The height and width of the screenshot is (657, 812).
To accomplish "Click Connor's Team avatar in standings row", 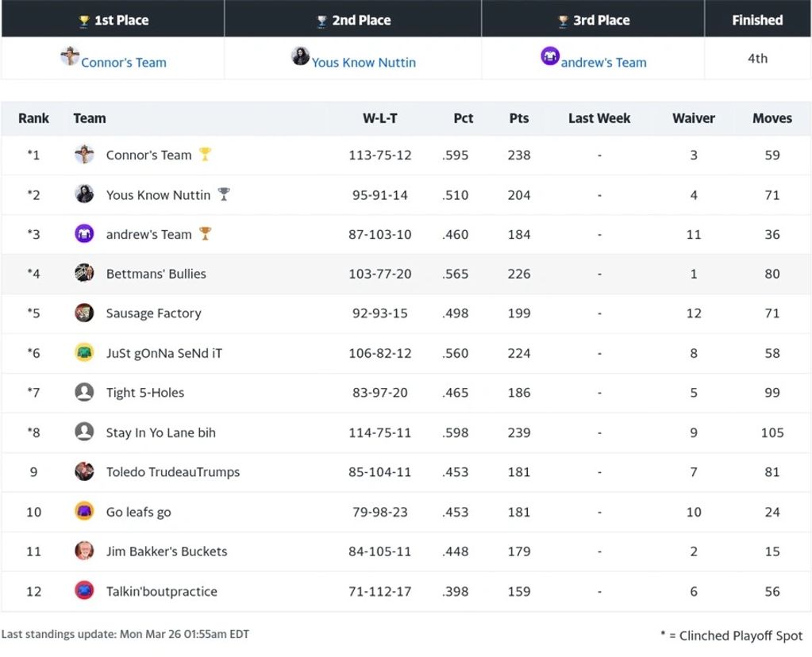I will 84,155.
